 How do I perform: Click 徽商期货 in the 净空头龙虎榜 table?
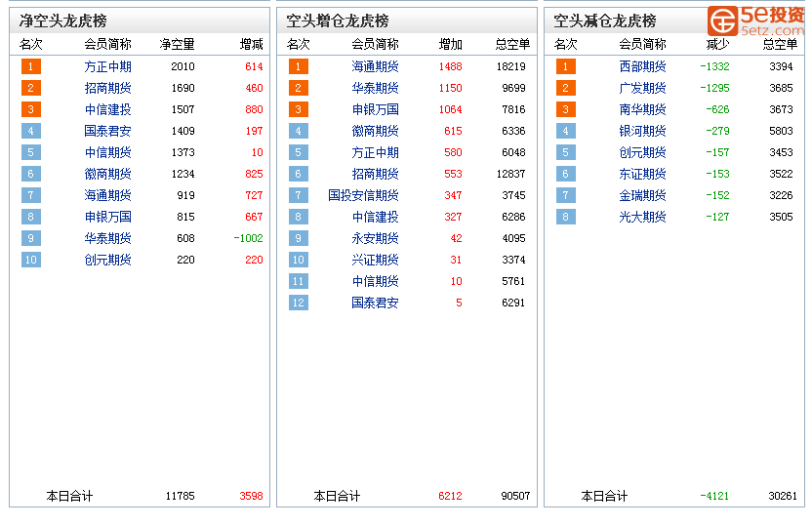pos(107,174)
